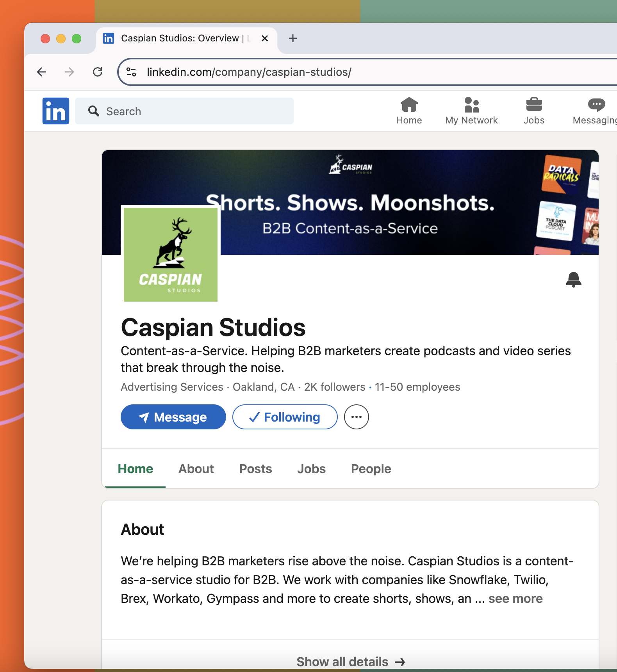Open the Messaging chat icon
617x672 pixels.
click(x=596, y=105)
